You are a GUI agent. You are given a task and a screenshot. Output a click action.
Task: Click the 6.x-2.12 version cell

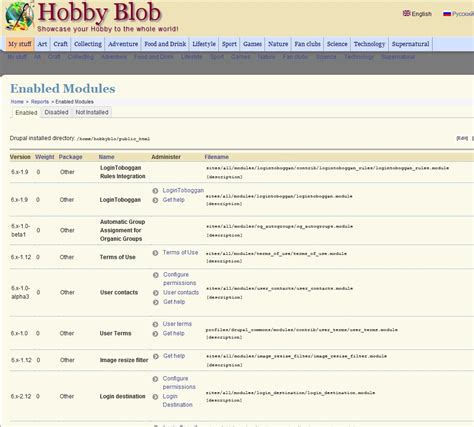(x=21, y=396)
